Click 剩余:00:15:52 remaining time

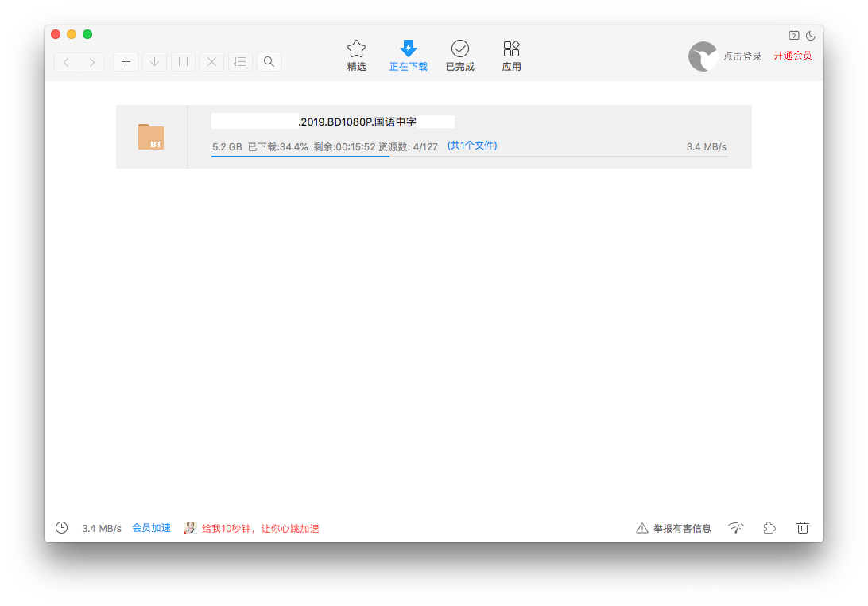[344, 147]
